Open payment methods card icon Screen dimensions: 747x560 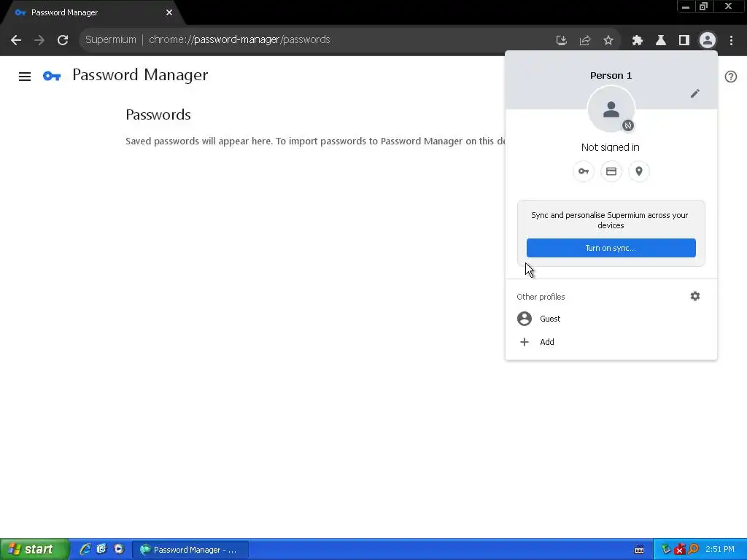click(611, 171)
